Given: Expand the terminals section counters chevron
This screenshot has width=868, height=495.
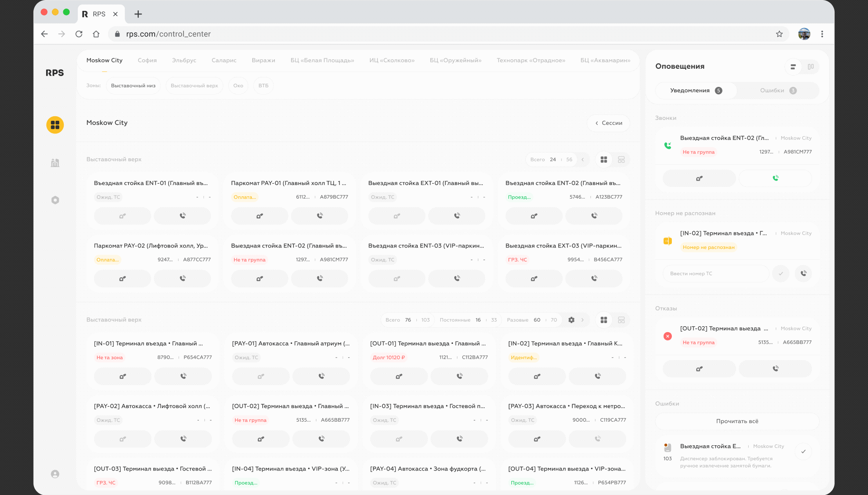Looking at the screenshot, I should (x=583, y=320).
